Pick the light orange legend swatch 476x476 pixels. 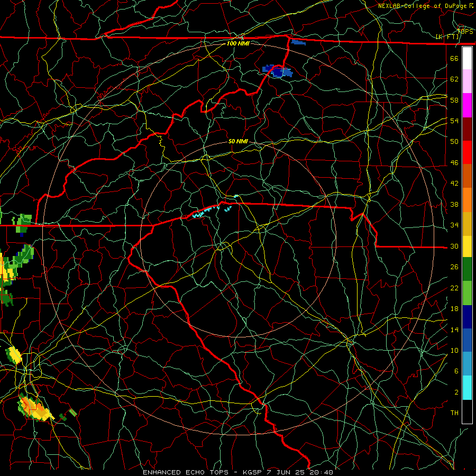(x=467, y=200)
